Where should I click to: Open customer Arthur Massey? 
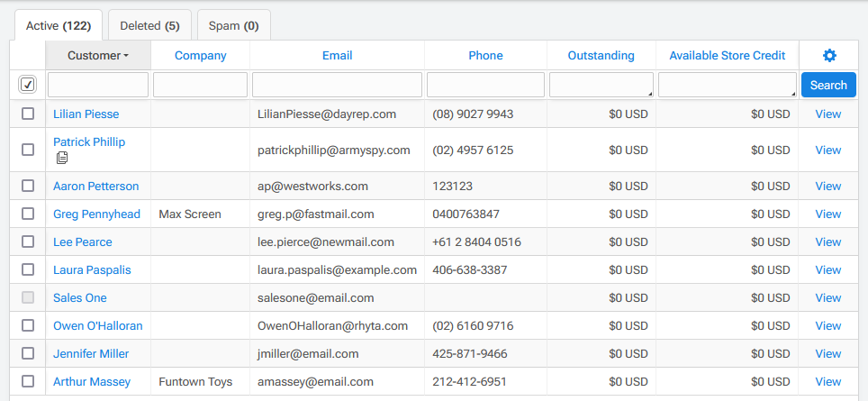coord(92,381)
